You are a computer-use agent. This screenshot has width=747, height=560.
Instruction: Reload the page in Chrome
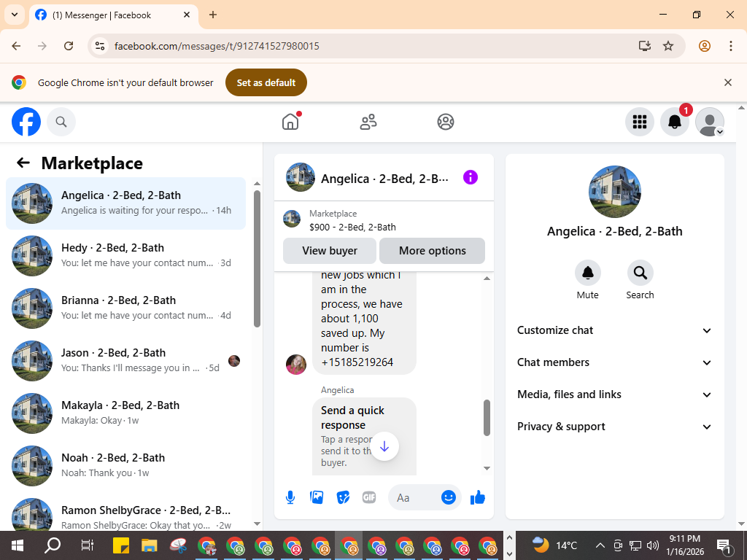tap(69, 46)
